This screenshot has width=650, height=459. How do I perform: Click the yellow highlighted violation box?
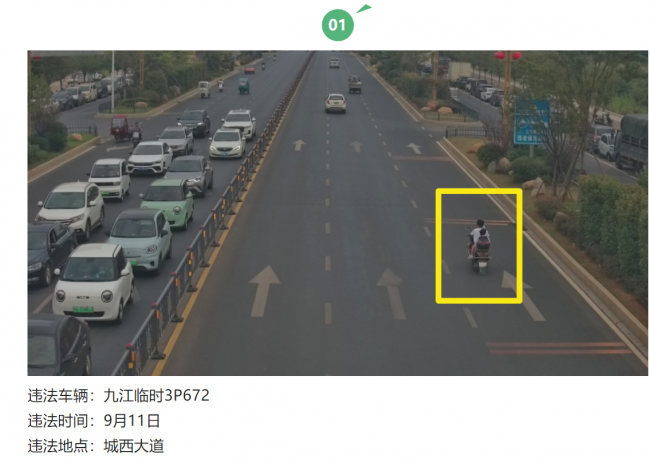[479, 246]
